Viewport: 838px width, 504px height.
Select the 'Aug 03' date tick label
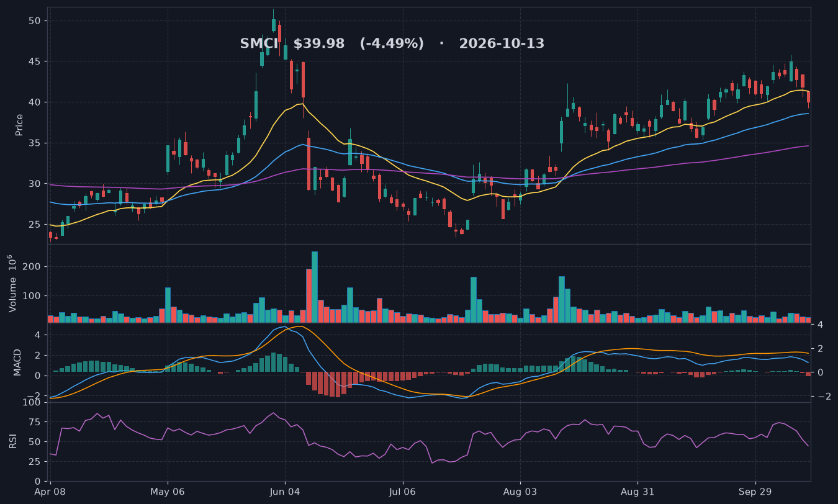point(520,492)
